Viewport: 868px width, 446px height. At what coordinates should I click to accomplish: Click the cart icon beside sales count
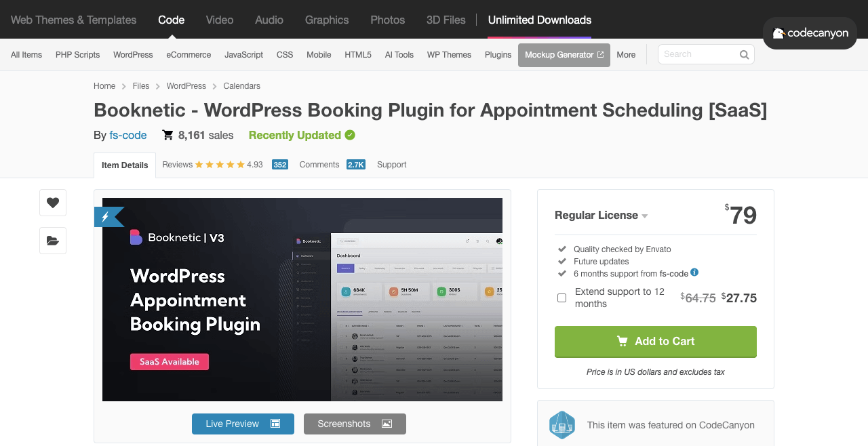click(167, 135)
